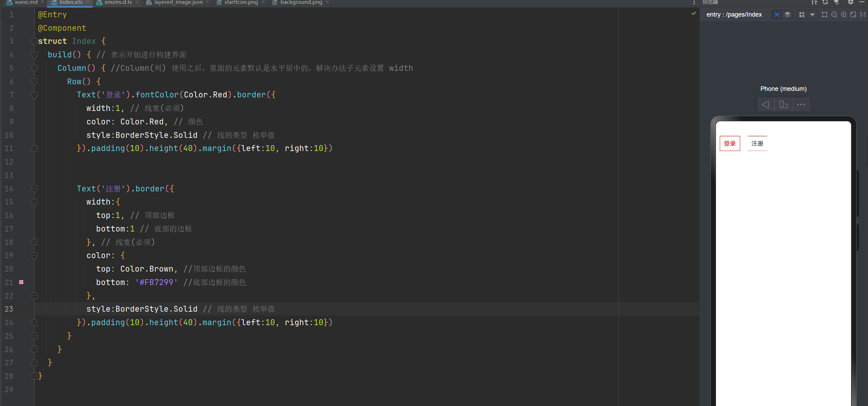Click the fit-to-screen icon in previewer
The width and height of the screenshot is (868, 406).
pyautogui.click(x=853, y=15)
